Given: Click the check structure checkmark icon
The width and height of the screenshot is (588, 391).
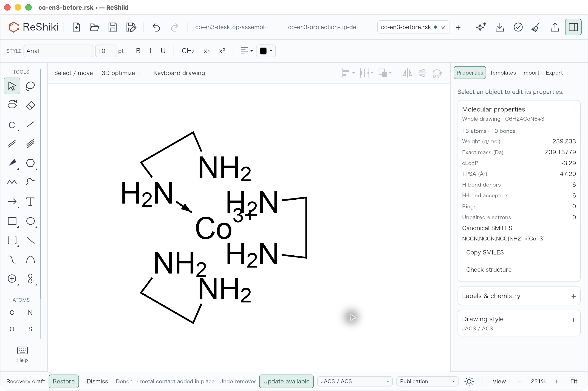Looking at the screenshot, I should pos(518,27).
